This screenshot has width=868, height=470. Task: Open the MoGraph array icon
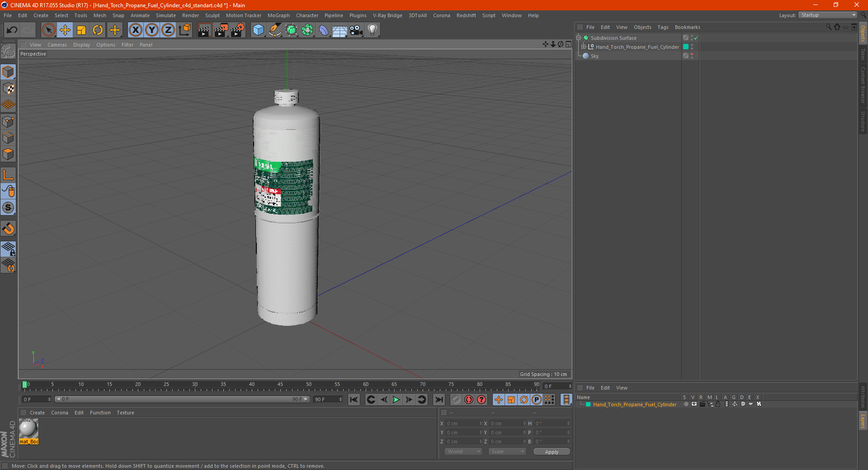coord(307,30)
